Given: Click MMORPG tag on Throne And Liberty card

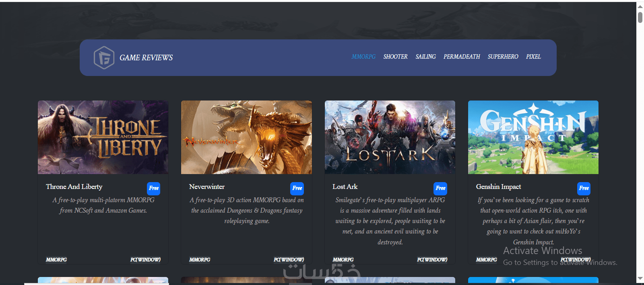Looking at the screenshot, I should (56, 260).
